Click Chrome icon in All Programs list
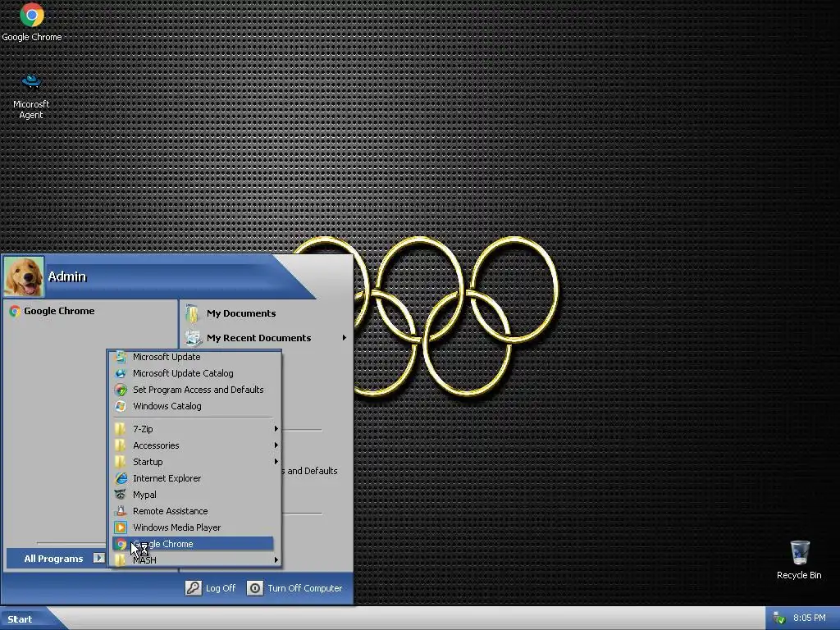 click(121, 545)
